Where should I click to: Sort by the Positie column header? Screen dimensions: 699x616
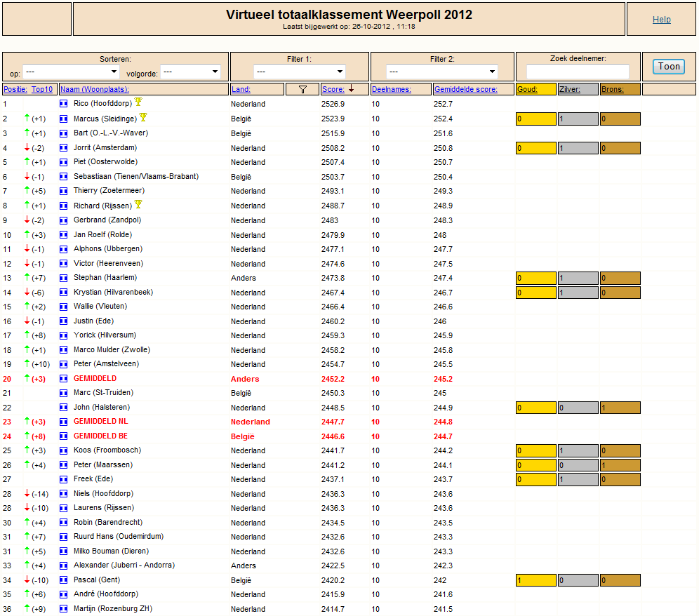[x=15, y=89]
